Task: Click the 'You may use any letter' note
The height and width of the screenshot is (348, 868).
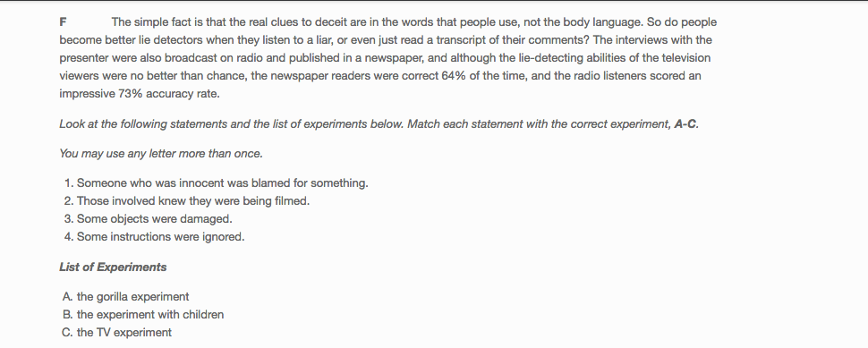Action: [x=161, y=154]
